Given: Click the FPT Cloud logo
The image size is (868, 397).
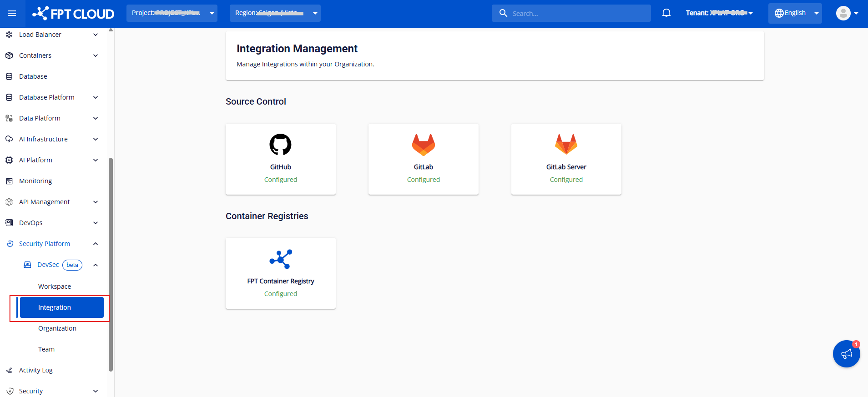Looking at the screenshot, I should point(73,13).
